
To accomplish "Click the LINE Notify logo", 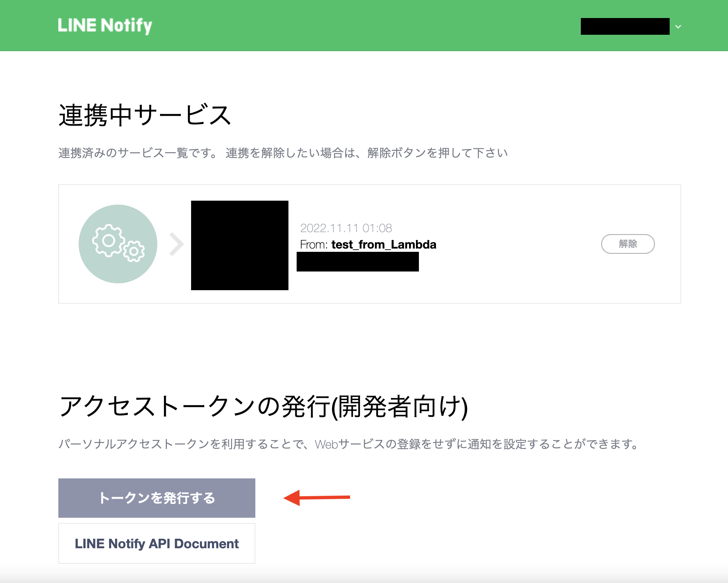I will [x=105, y=25].
